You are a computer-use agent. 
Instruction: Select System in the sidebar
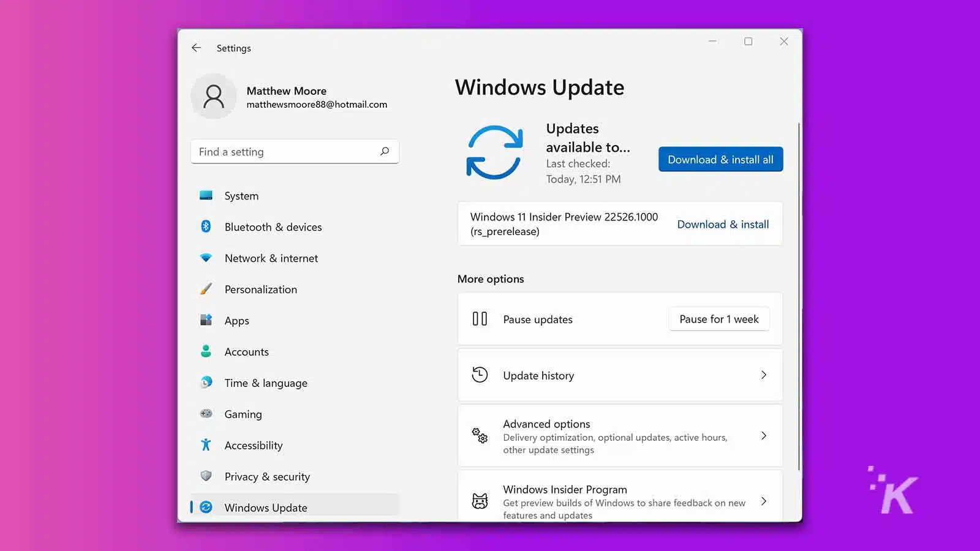coord(241,195)
